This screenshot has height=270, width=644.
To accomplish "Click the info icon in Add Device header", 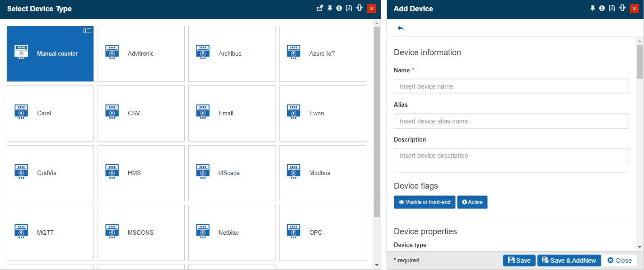I will coord(602,8).
